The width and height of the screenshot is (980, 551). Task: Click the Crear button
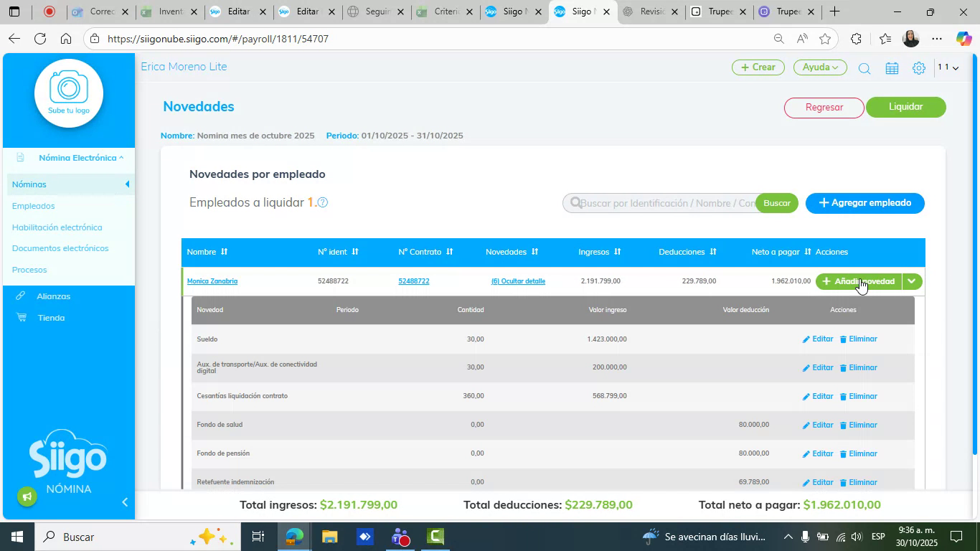pyautogui.click(x=758, y=67)
